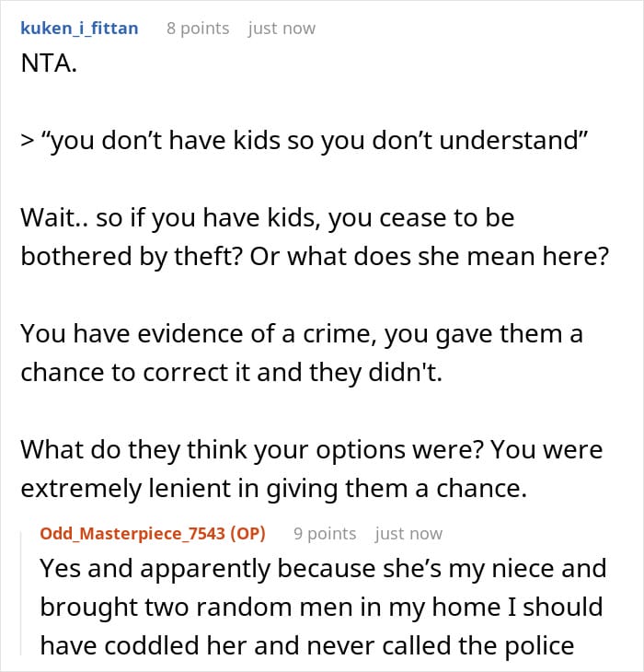
Task: Click the line "bothered by theft? Or what"
Action: [315, 257]
